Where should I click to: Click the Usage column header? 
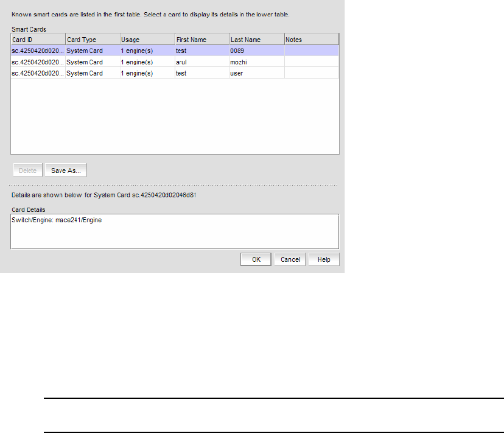pos(146,40)
